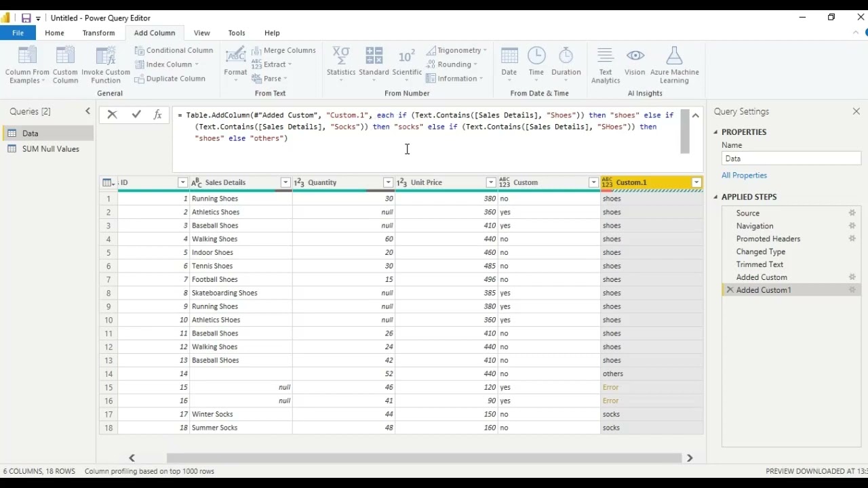This screenshot has width=868, height=488.
Task: Collapse the APPLIED STEPS section
Action: pyautogui.click(x=715, y=197)
